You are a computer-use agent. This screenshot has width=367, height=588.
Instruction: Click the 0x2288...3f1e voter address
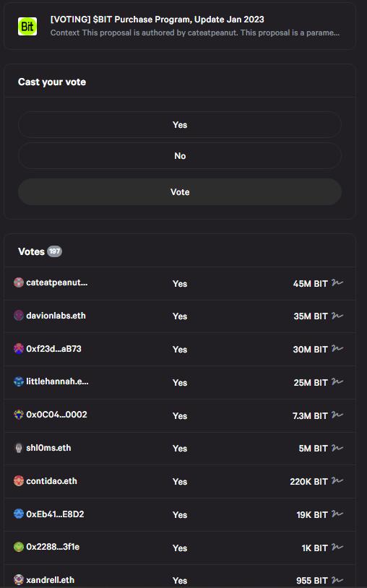pos(53,547)
